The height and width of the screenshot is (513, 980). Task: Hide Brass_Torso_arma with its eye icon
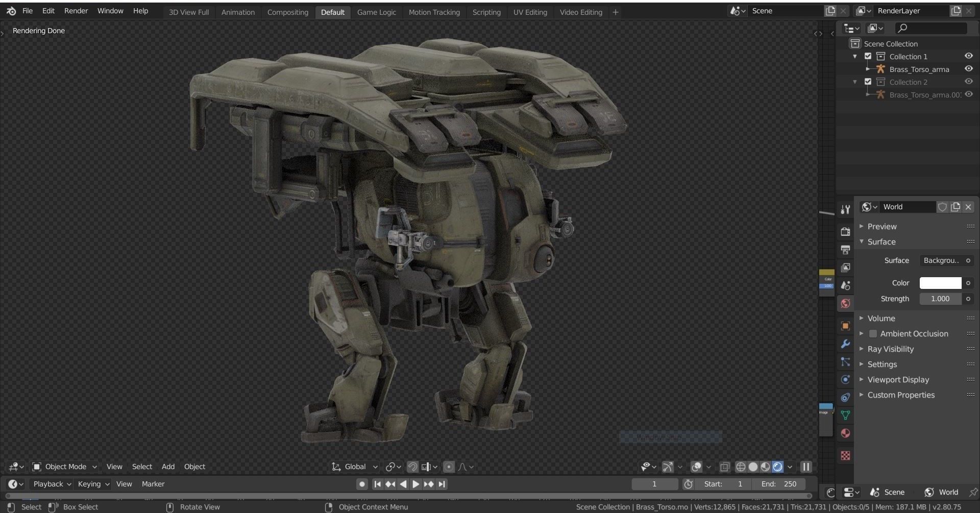(x=968, y=69)
